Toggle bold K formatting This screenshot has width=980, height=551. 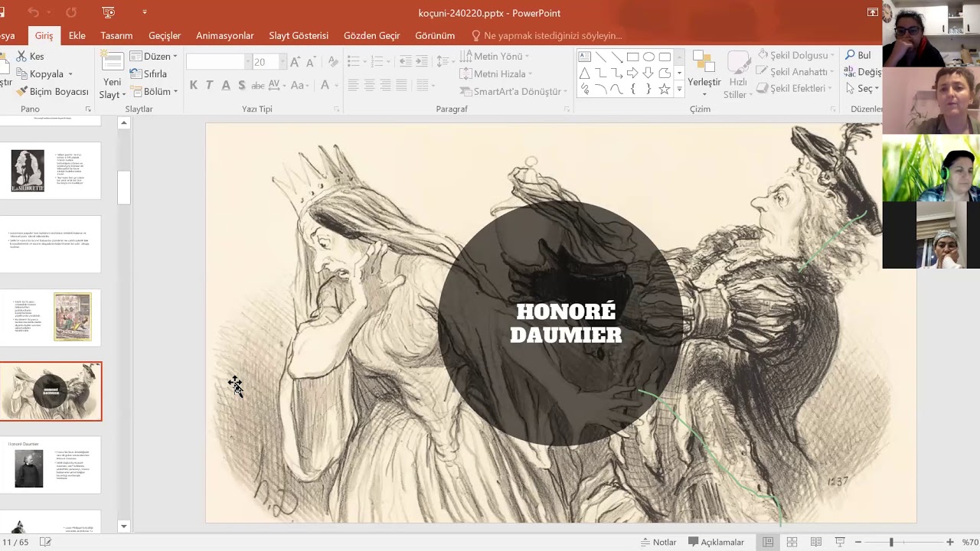(193, 85)
